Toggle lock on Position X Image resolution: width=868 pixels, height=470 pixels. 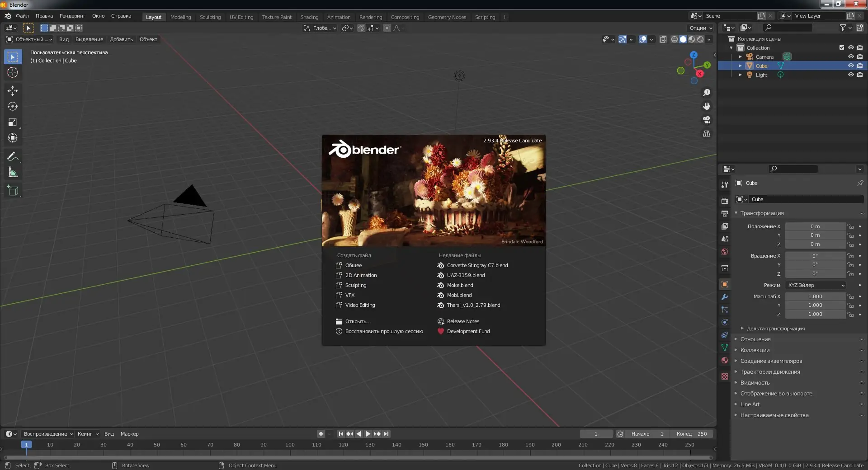click(x=850, y=226)
